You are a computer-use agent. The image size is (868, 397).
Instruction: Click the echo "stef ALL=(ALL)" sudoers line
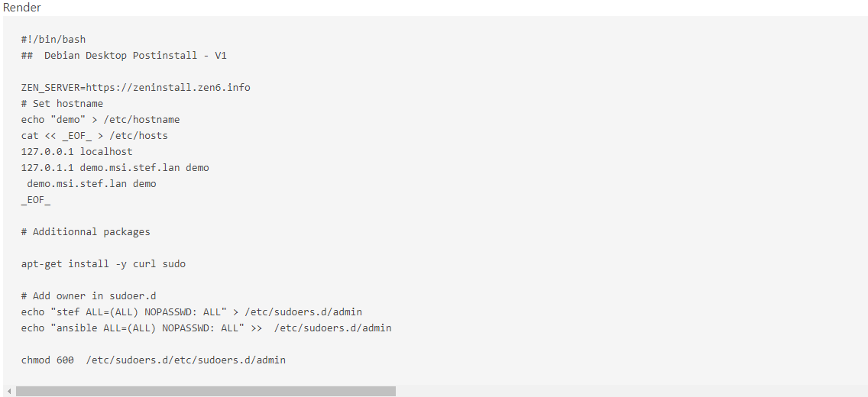pyautogui.click(x=191, y=312)
